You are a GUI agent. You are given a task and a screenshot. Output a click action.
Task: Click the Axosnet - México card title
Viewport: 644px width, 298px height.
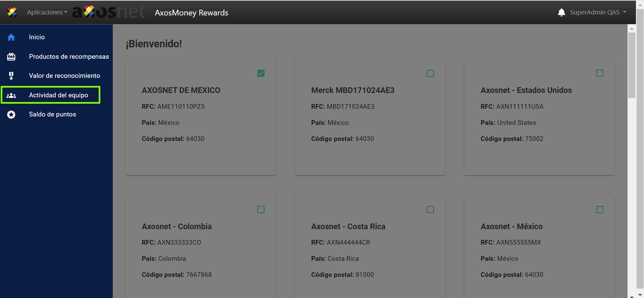pyautogui.click(x=511, y=227)
